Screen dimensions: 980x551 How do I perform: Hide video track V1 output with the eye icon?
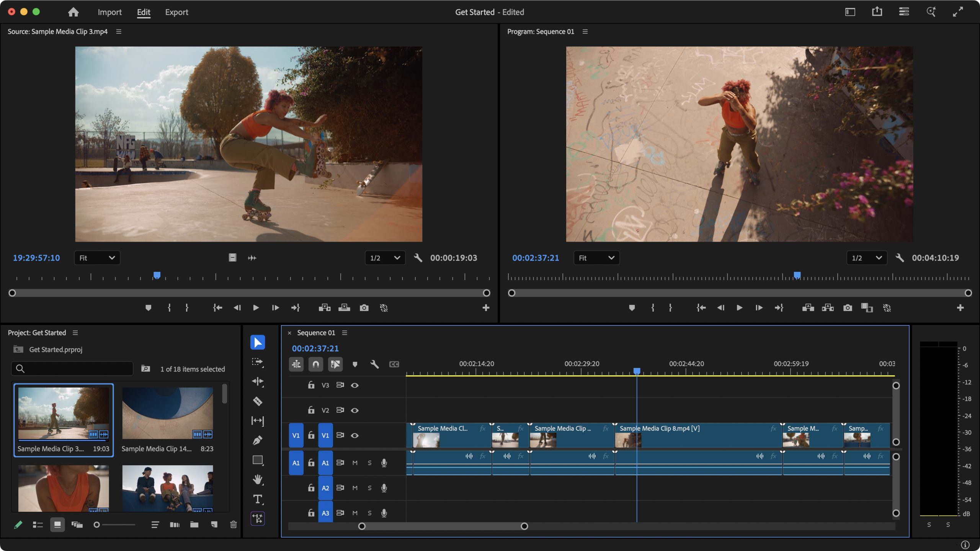pyautogui.click(x=355, y=435)
